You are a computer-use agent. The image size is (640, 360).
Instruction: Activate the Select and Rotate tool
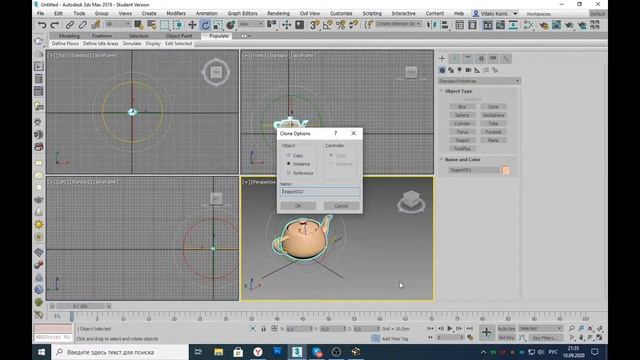pyautogui.click(x=205, y=25)
